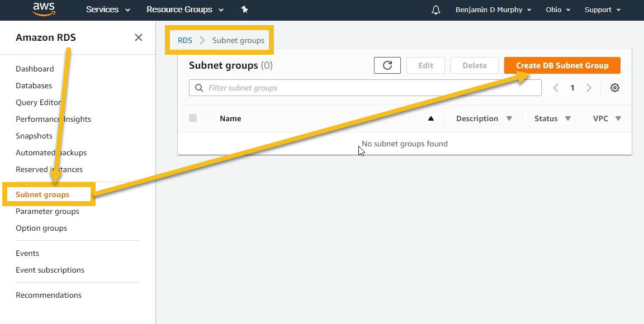644x324 pixels.
Task: Refresh the subnet groups list
Action: point(387,65)
